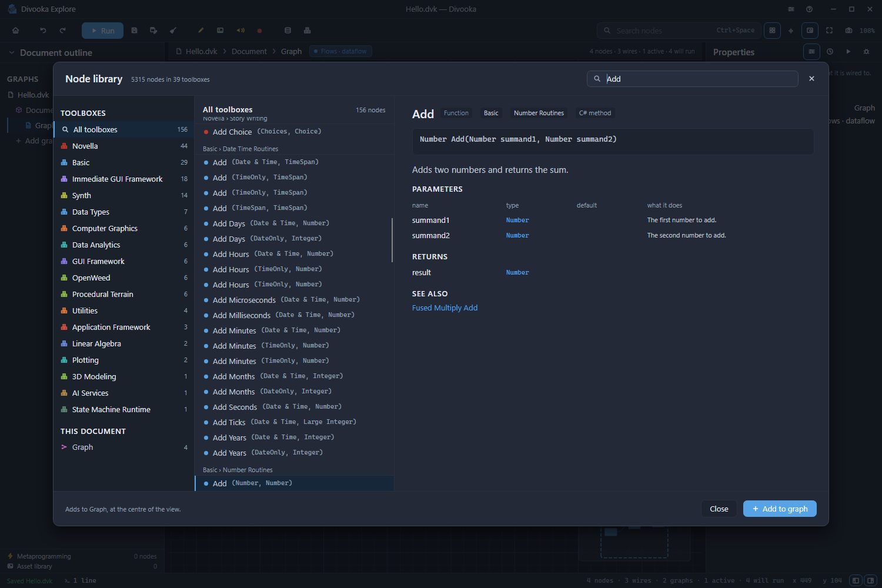882x588 pixels.
Task: Open the AI Services toolbox
Action: click(x=124, y=393)
